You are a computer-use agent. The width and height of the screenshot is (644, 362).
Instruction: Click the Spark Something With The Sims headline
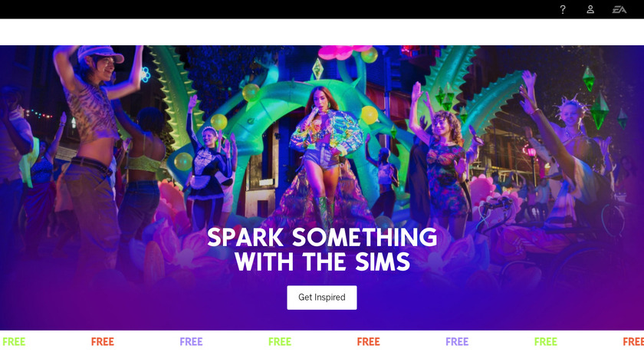click(322, 249)
